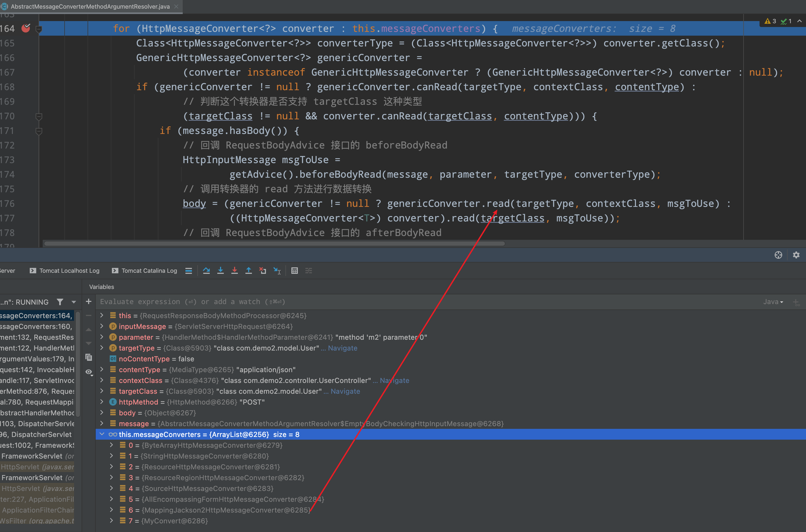Screen dimensions: 806x532
Task: Click the Step Over debugger icon
Action: (x=207, y=270)
